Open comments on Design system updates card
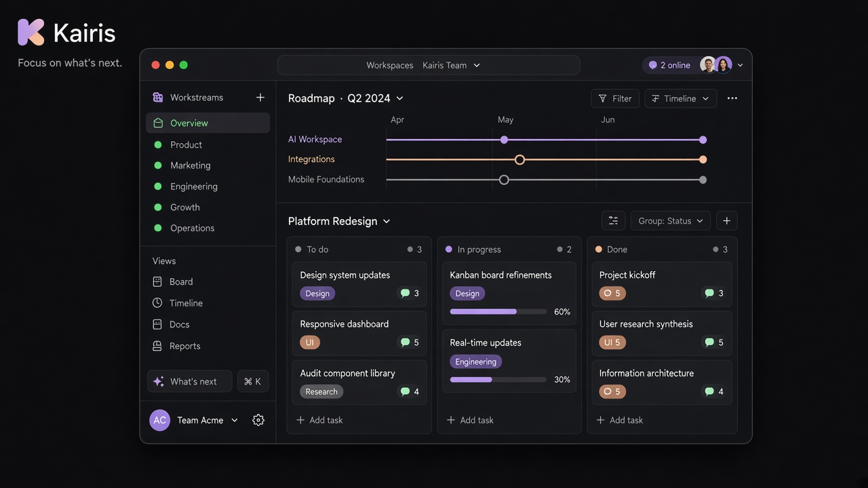868x488 pixels. 408,293
